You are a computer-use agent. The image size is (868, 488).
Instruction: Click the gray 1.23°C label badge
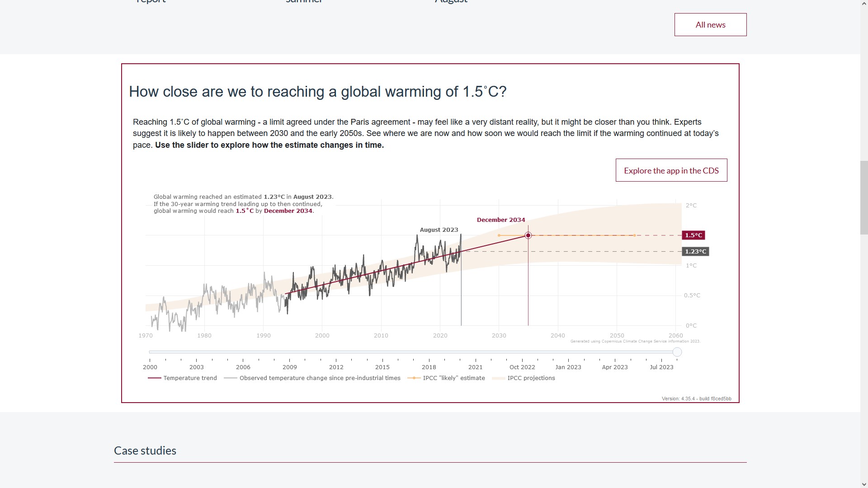pos(695,252)
